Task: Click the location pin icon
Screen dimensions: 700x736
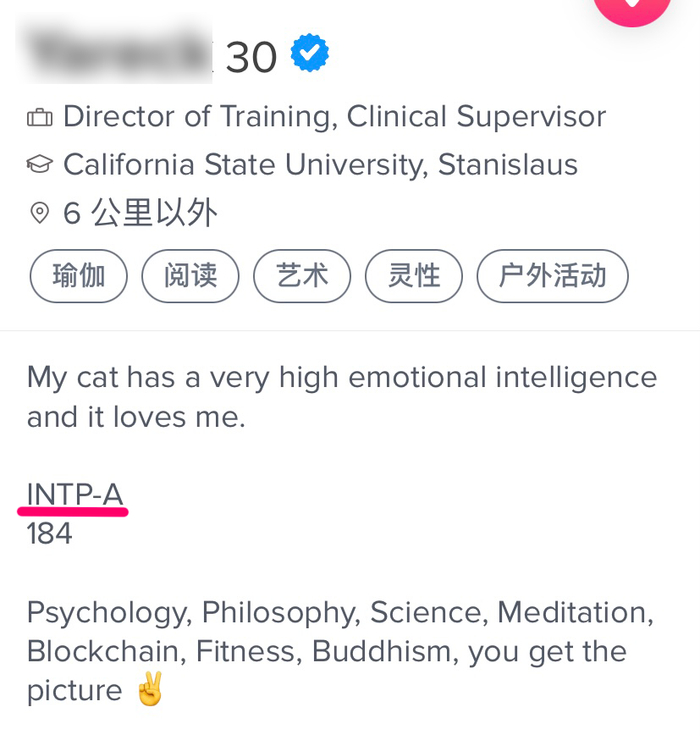Action: pyautogui.click(x=40, y=212)
